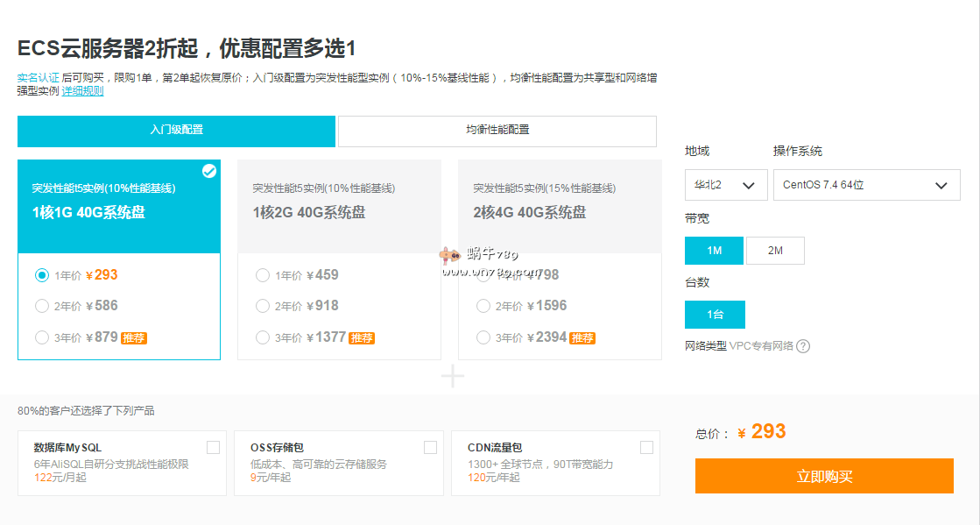Open the 地域 dropdown showing 华北2

pyautogui.click(x=726, y=185)
